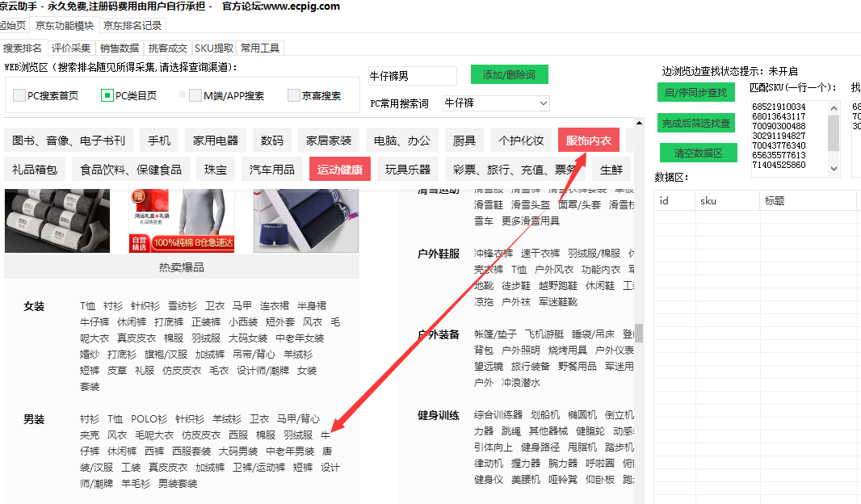The height and width of the screenshot is (504, 861).
Task: Click the 标题 column header
Action: click(807, 201)
